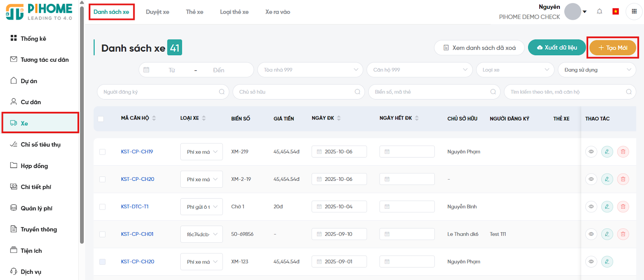Toggle the select-all header checkbox
The height and width of the screenshot is (280, 644).
pyautogui.click(x=101, y=119)
